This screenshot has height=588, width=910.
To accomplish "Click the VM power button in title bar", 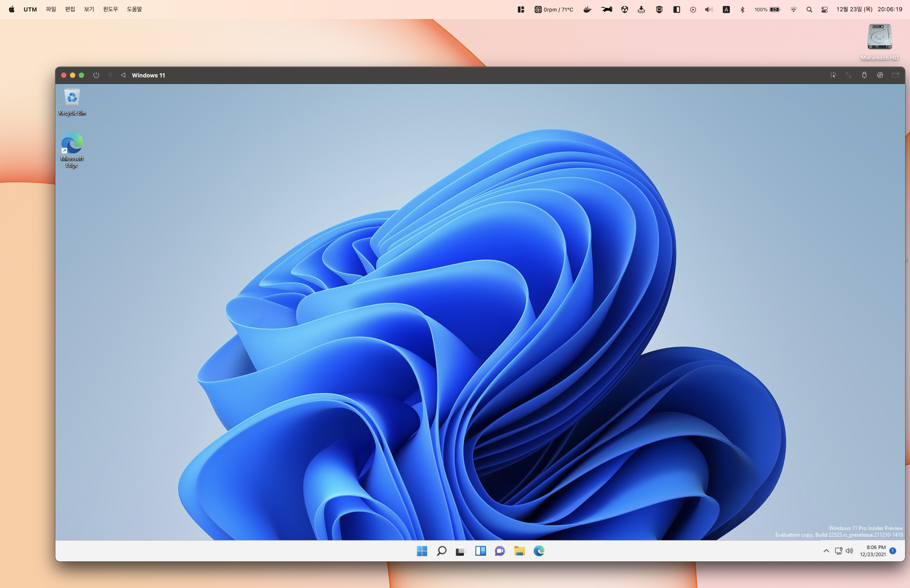I will pyautogui.click(x=96, y=75).
